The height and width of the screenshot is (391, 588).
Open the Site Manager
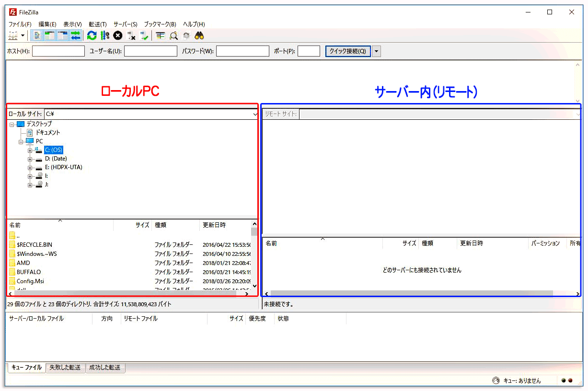tap(13, 35)
